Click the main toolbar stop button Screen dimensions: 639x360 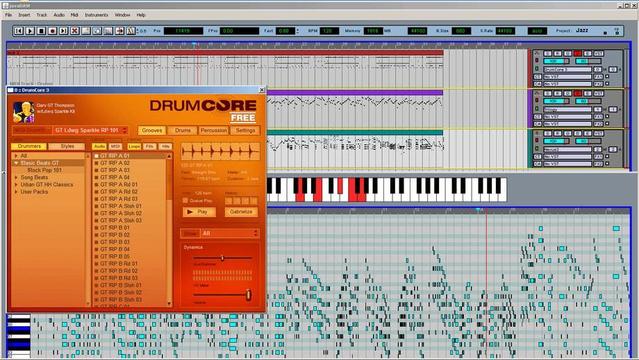41,31
